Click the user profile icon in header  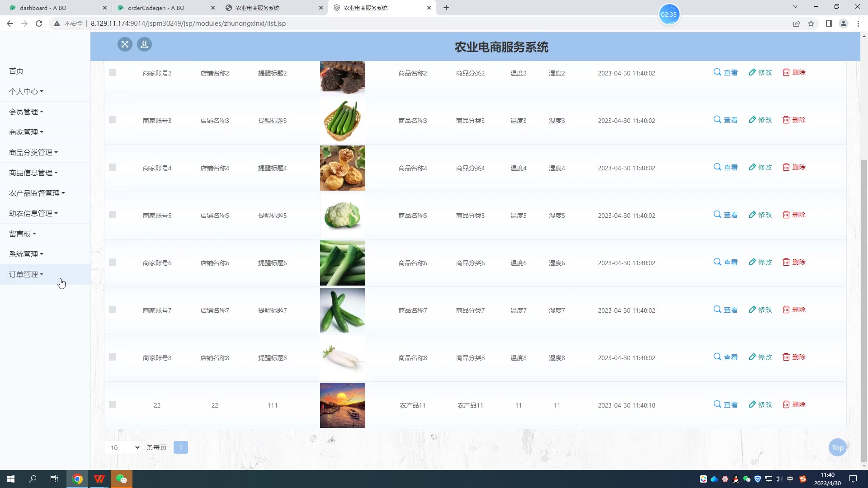coord(144,44)
